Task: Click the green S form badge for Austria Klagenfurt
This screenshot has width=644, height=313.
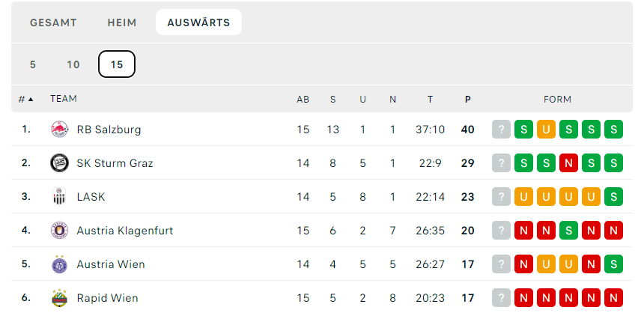Action: [568, 231]
